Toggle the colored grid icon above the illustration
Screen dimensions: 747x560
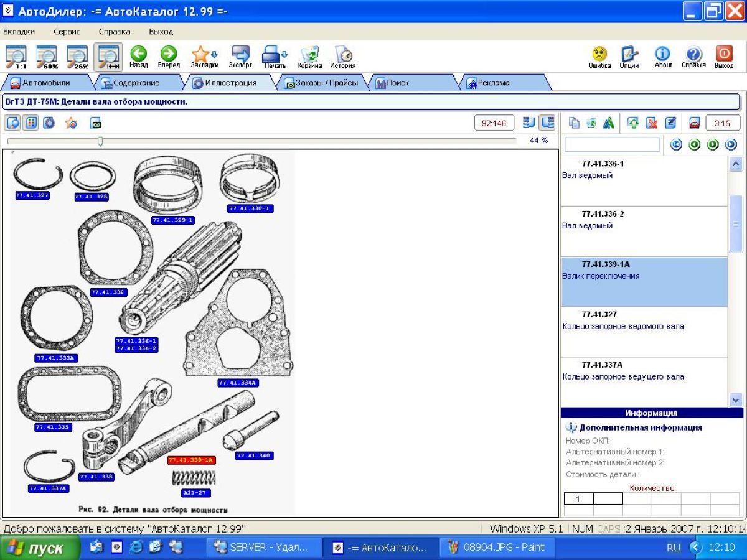(x=31, y=123)
